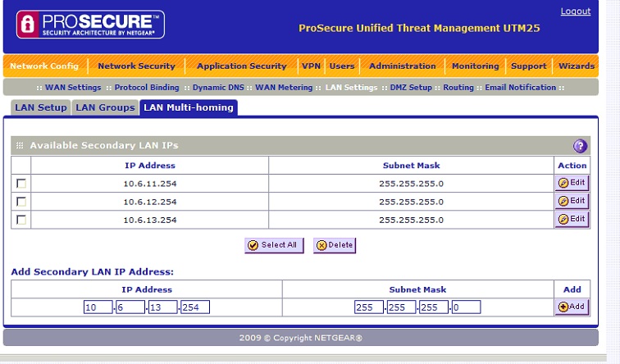Image resolution: width=620 pixels, height=364 pixels.
Task: Go to Dynamic DNS
Action: coord(218,88)
